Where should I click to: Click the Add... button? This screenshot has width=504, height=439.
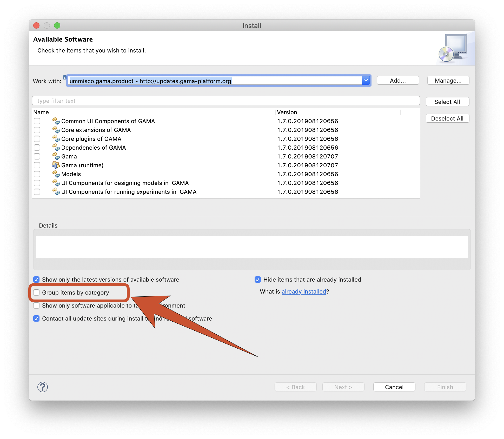(x=398, y=81)
